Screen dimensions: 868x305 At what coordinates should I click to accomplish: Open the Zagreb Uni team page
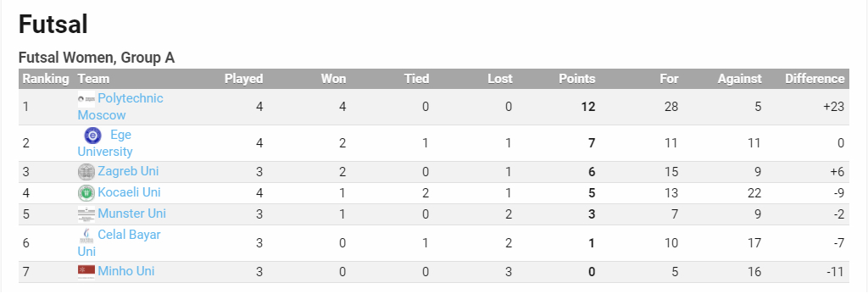point(129,171)
